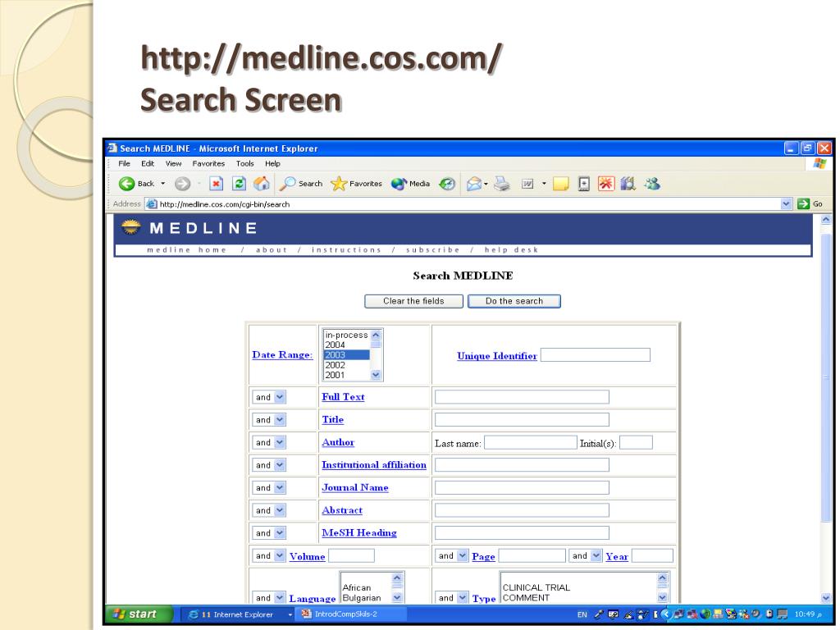Click the Clear the fields button

coord(413,301)
